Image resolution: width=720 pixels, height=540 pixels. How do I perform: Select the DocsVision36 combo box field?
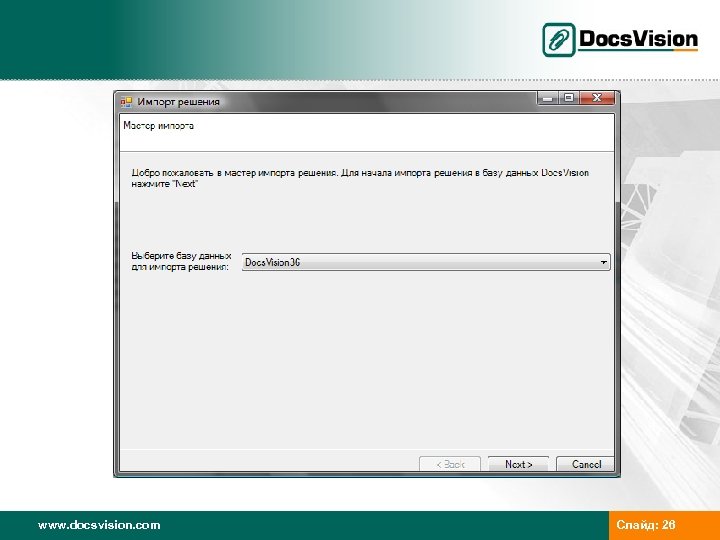[426, 262]
